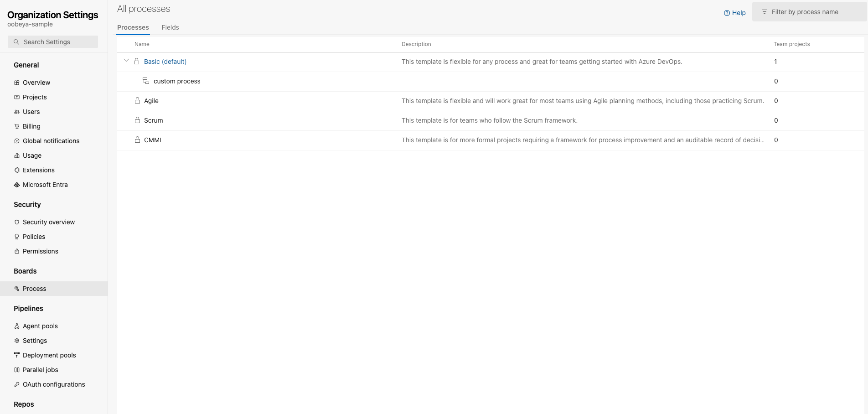Open Permissions in the Security section
Viewport: 868px width, 414px height.
(40, 251)
